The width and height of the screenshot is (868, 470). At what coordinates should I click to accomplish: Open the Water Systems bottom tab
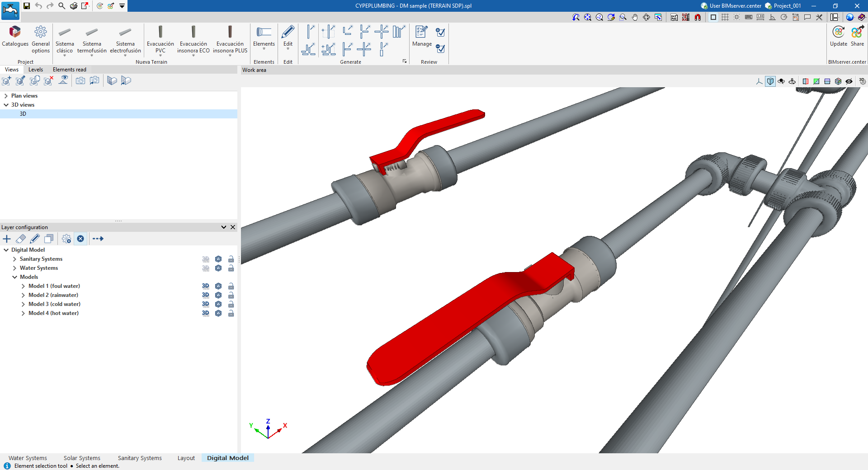tap(28, 458)
